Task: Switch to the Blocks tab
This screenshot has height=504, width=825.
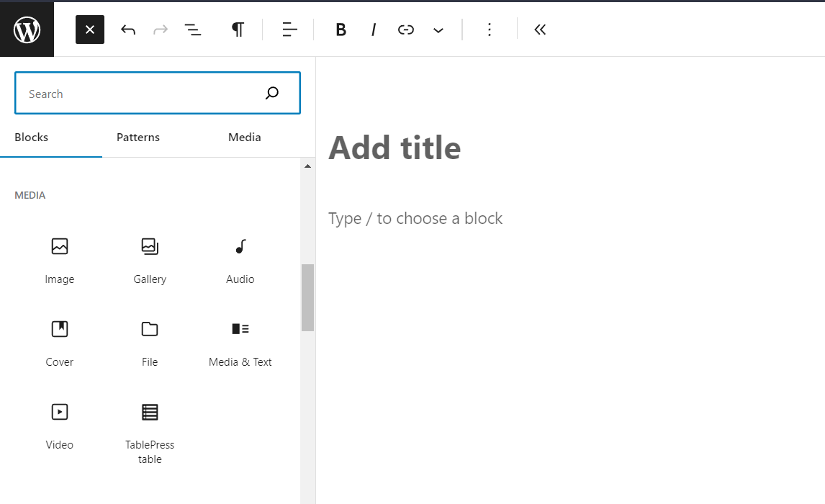Action: pos(32,138)
